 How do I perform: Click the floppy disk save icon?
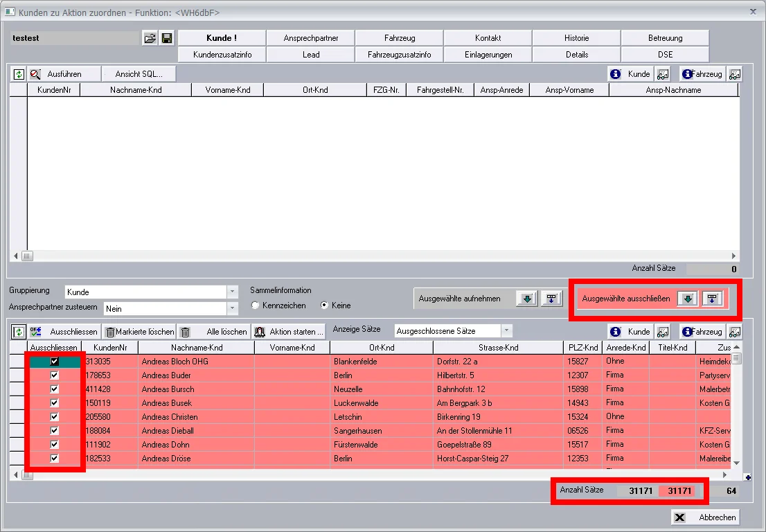(167, 38)
